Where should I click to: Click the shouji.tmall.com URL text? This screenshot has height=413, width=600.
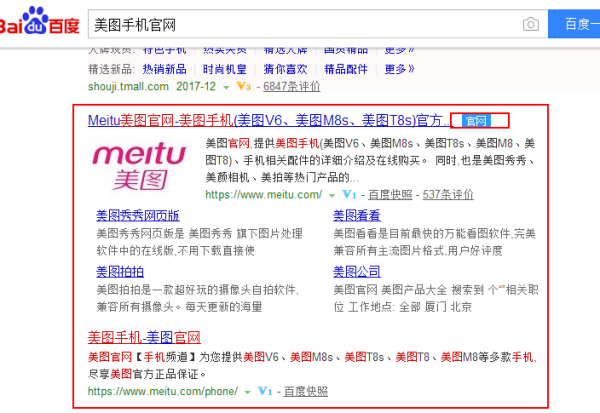[128, 87]
